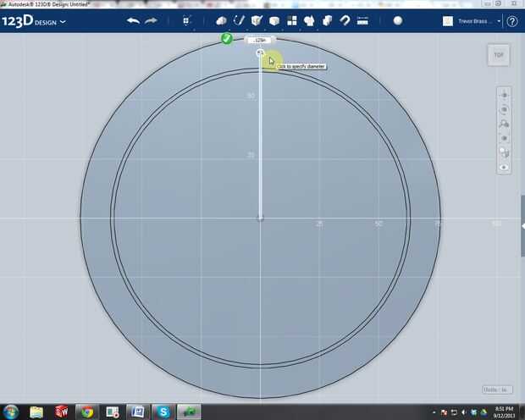The height and width of the screenshot is (420, 525).
Task: Click the TOP face of view cube
Action: [x=499, y=55]
